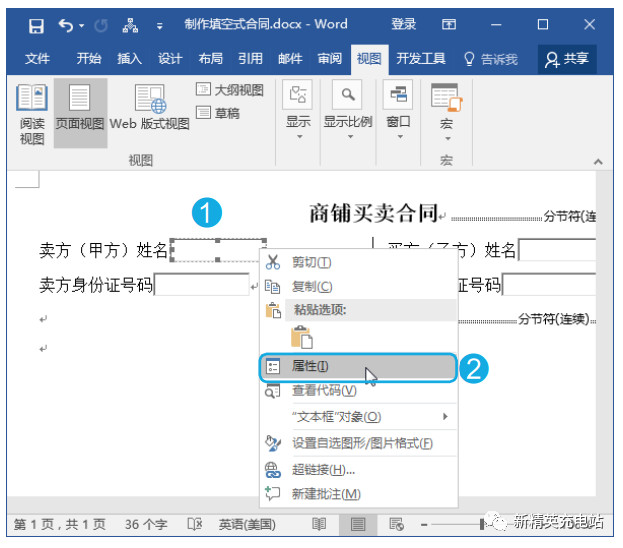623x548 pixels.
Task: Click the contract title 商铺买卖合同
Action: click(x=373, y=213)
